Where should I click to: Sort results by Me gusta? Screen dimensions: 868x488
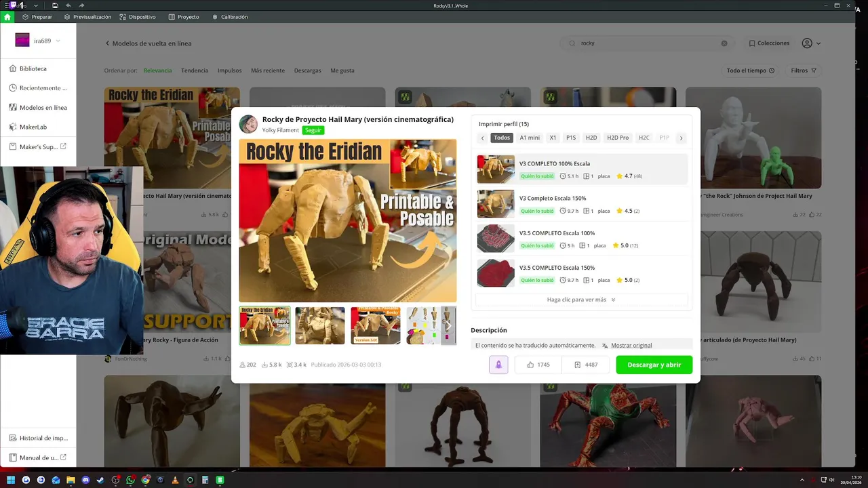[x=342, y=70]
